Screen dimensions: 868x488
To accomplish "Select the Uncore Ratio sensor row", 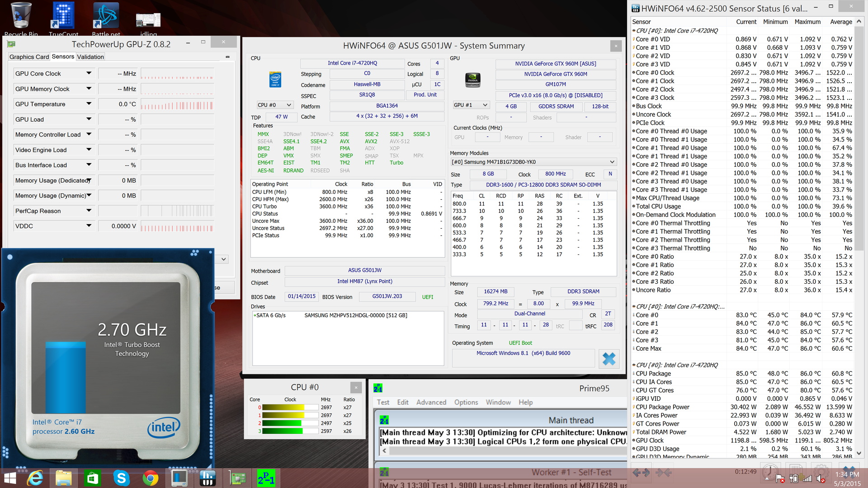I will pyautogui.click(x=742, y=290).
